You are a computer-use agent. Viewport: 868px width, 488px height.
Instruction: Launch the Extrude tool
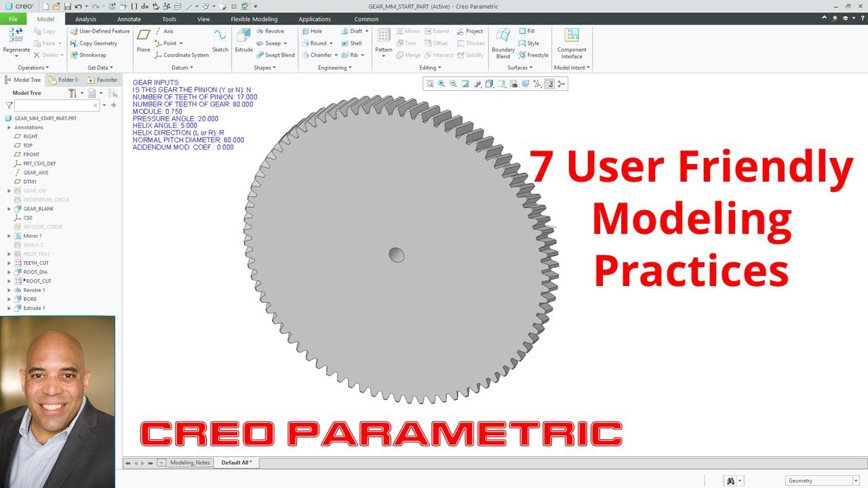pyautogui.click(x=243, y=40)
